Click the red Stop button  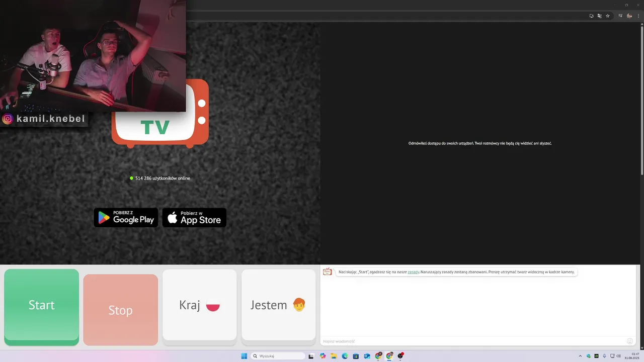point(120,310)
